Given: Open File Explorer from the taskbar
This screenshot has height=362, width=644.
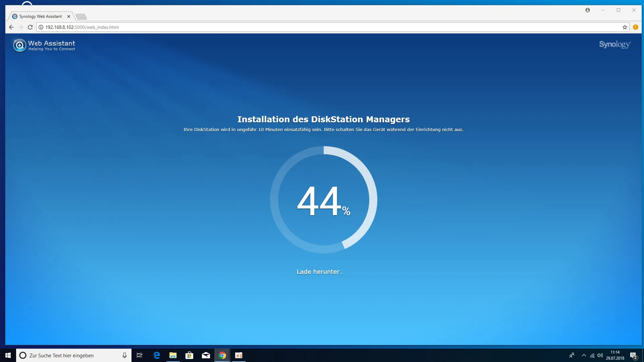Looking at the screenshot, I should pos(173,355).
